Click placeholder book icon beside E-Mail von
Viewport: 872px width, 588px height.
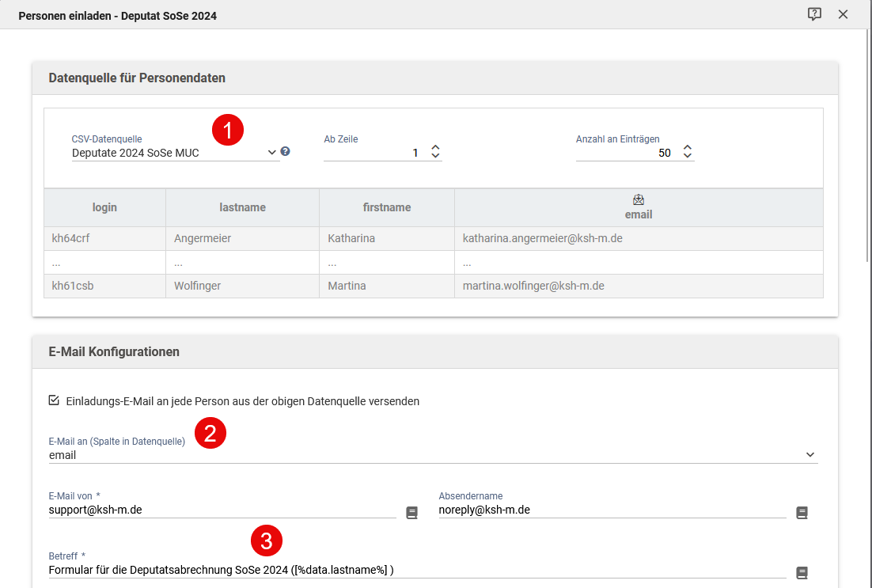411,513
